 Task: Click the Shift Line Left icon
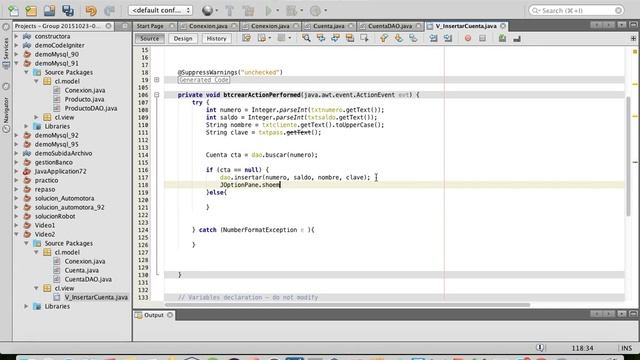tap(433, 38)
